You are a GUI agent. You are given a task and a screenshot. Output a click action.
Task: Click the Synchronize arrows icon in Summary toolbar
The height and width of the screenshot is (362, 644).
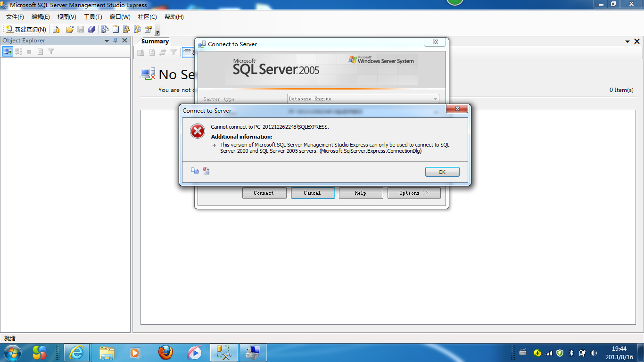point(163,52)
